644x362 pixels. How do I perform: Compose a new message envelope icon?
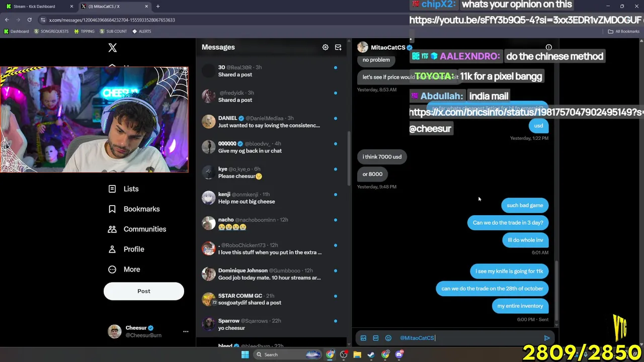click(x=338, y=47)
